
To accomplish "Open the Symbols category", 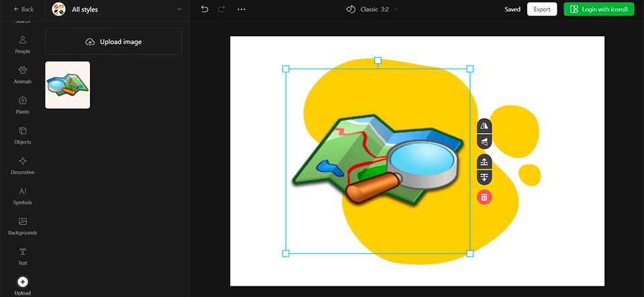I will (23, 196).
